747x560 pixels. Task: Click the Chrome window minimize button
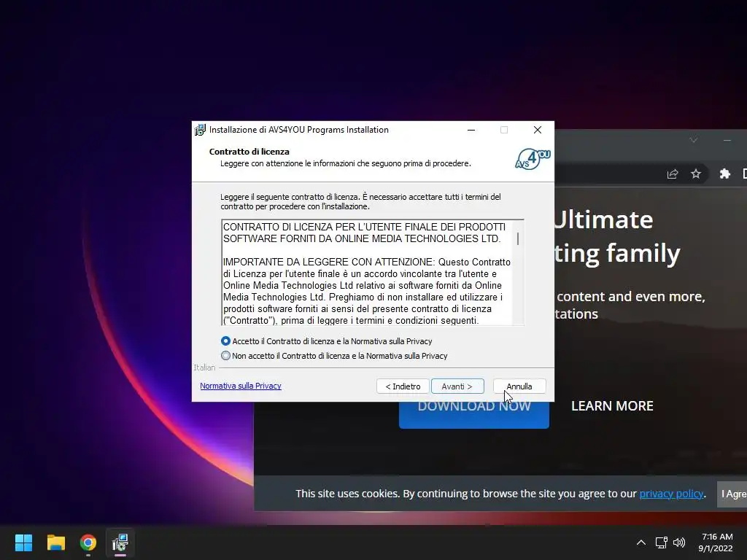727,140
